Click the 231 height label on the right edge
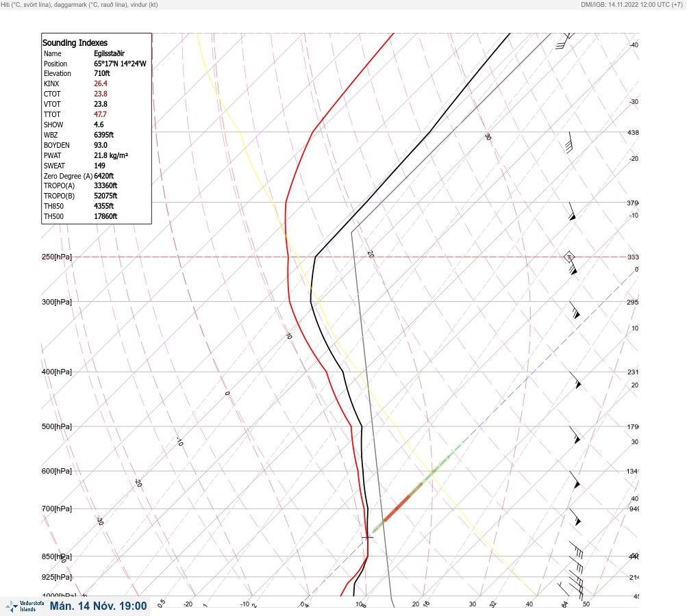Screen dimensions: 687x616 coord(633,372)
